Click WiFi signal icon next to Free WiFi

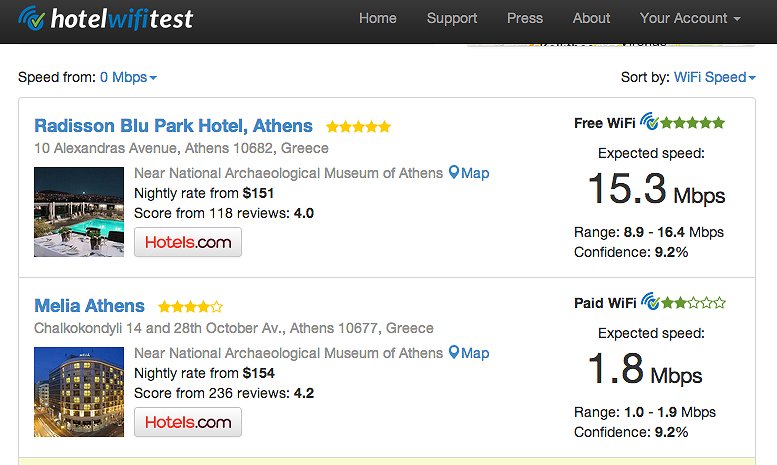point(649,123)
